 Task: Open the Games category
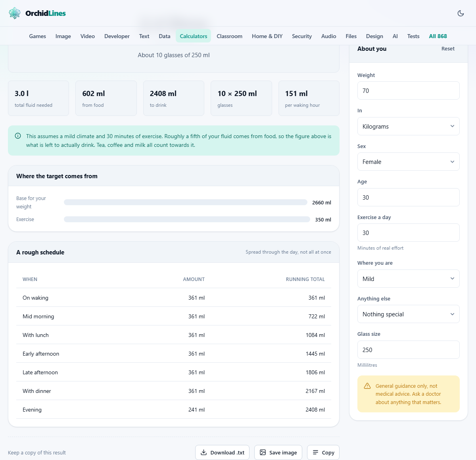coord(38,36)
